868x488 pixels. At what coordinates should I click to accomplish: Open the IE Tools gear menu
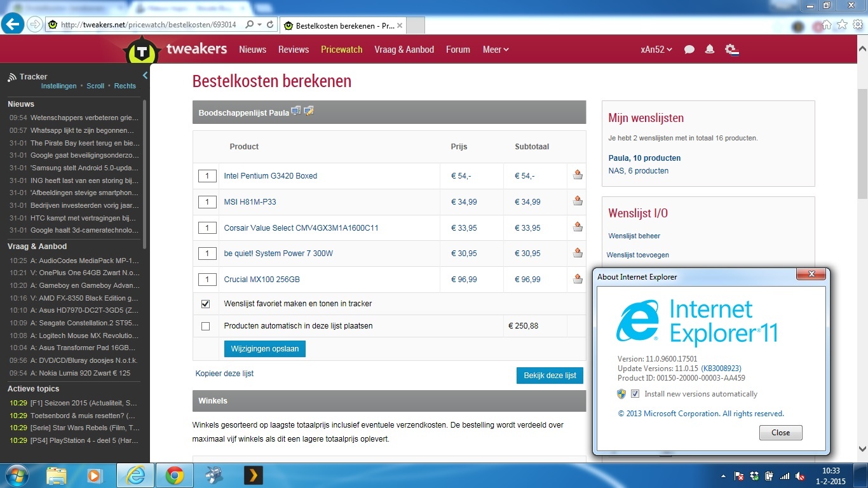pos(857,25)
